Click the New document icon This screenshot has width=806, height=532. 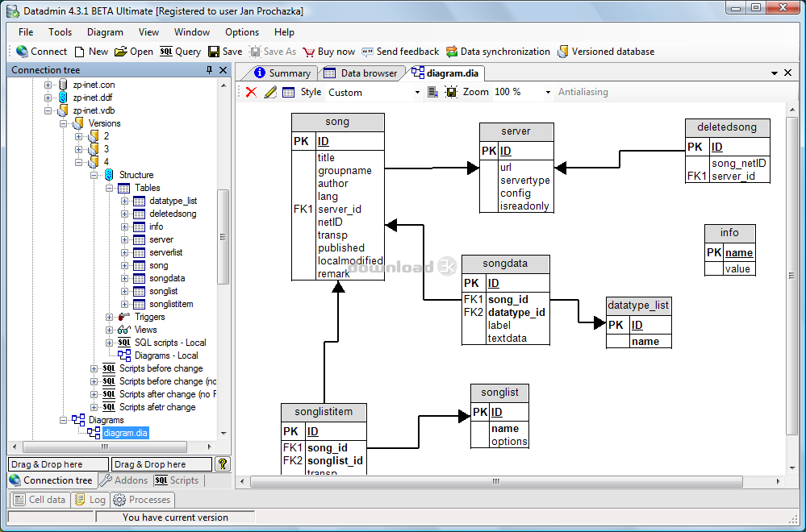(80, 52)
